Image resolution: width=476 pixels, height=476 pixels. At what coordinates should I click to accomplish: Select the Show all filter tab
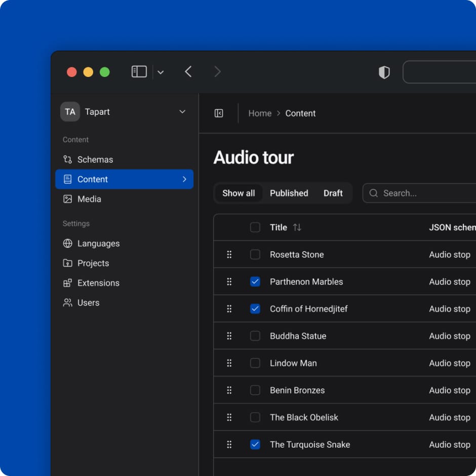tap(239, 193)
